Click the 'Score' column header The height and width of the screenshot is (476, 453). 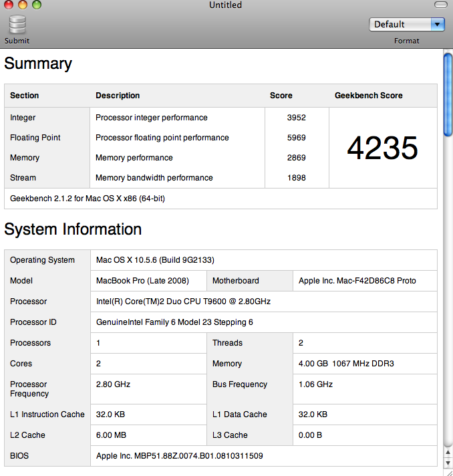point(281,96)
